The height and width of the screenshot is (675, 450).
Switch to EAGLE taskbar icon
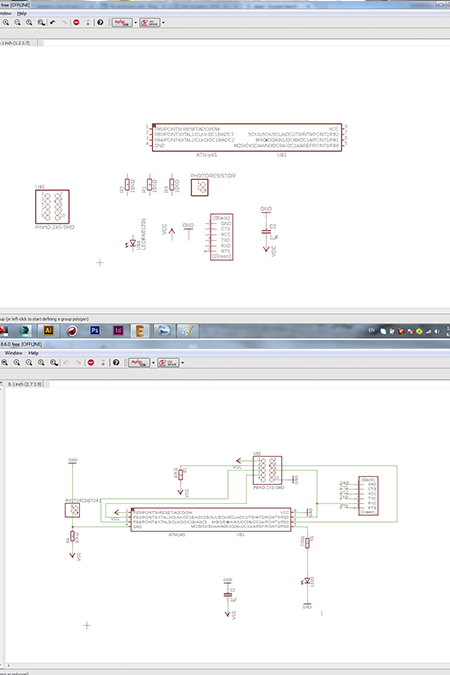(x=140, y=330)
